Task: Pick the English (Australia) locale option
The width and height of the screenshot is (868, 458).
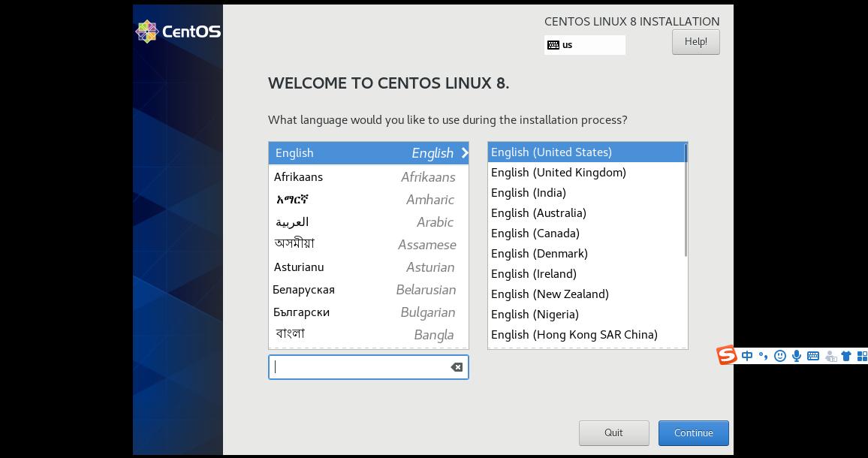Action: tap(538, 213)
